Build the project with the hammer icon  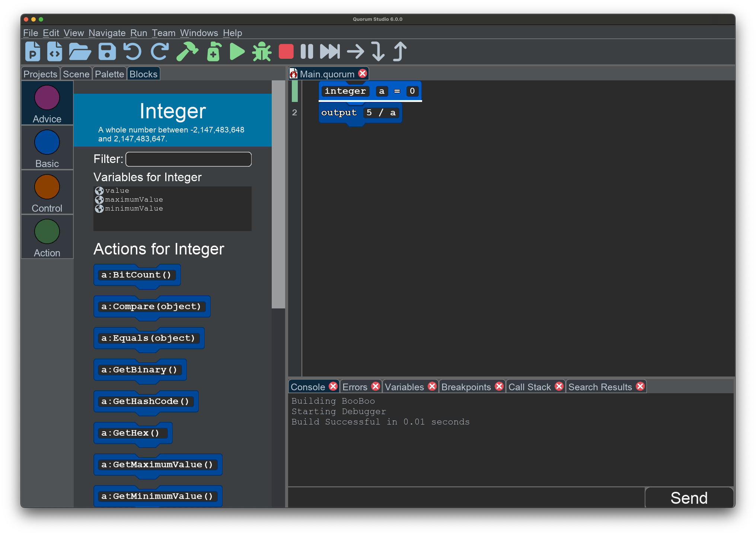[x=187, y=51]
